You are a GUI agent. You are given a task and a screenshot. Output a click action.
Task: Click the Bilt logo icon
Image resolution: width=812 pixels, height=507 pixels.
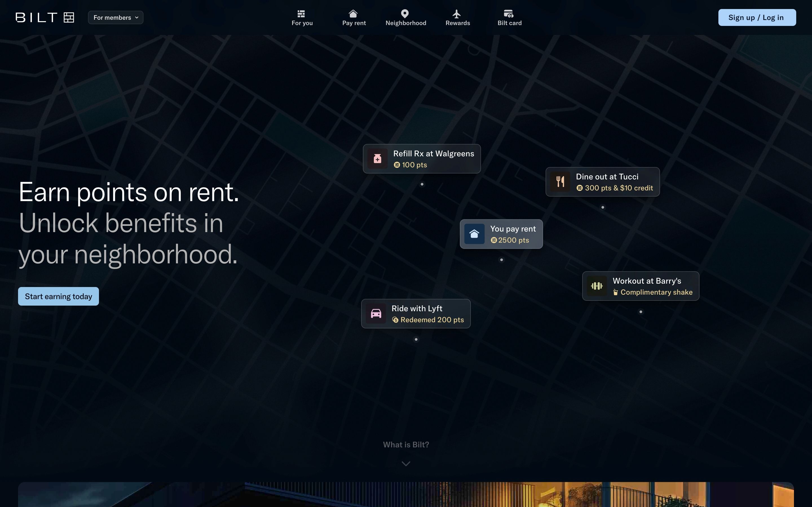pyautogui.click(x=69, y=17)
